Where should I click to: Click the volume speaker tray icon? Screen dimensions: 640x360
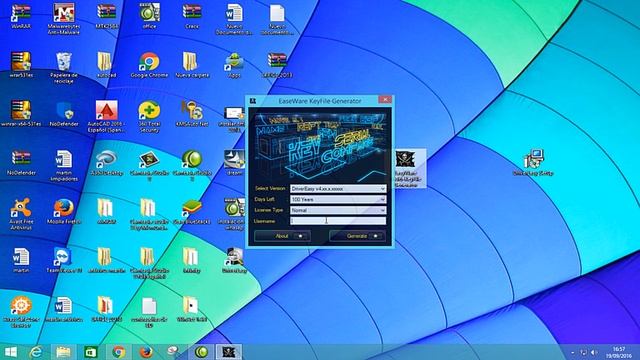point(594,352)
